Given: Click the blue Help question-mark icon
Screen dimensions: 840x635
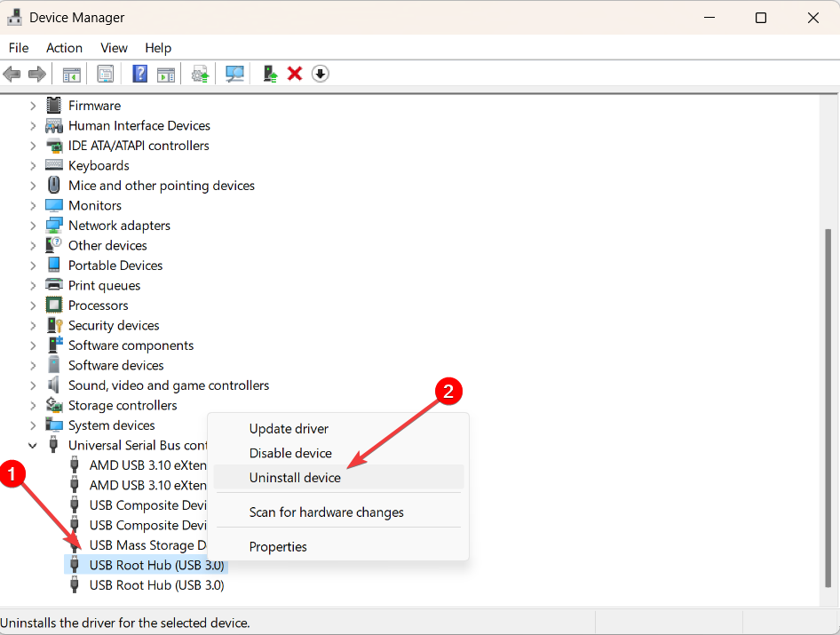Looking at the screenshot, I should (139, 74).
